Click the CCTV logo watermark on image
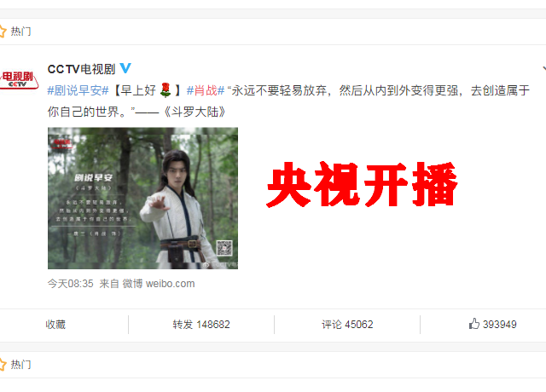This screenshot has height=392, width=546. coord(61,143)
